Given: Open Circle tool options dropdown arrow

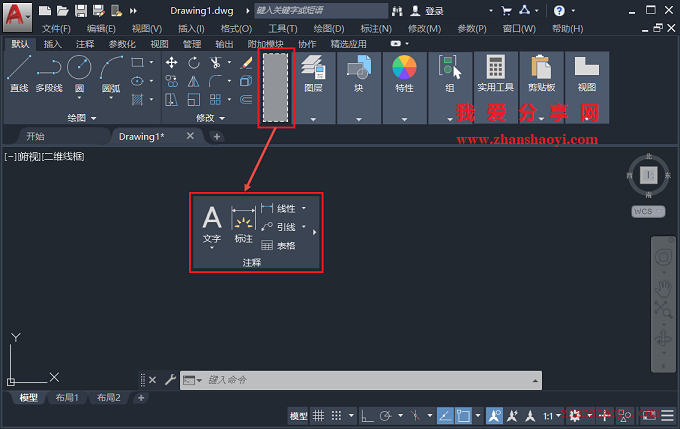Looking at the screenshot, I should coord(79,98).
